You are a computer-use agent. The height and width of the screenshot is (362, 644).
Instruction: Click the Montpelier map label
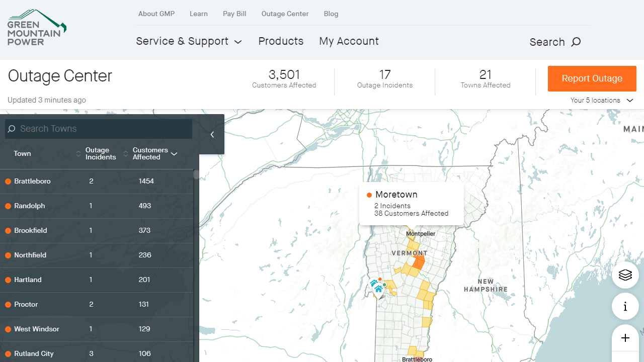click(x=421, y=234)
